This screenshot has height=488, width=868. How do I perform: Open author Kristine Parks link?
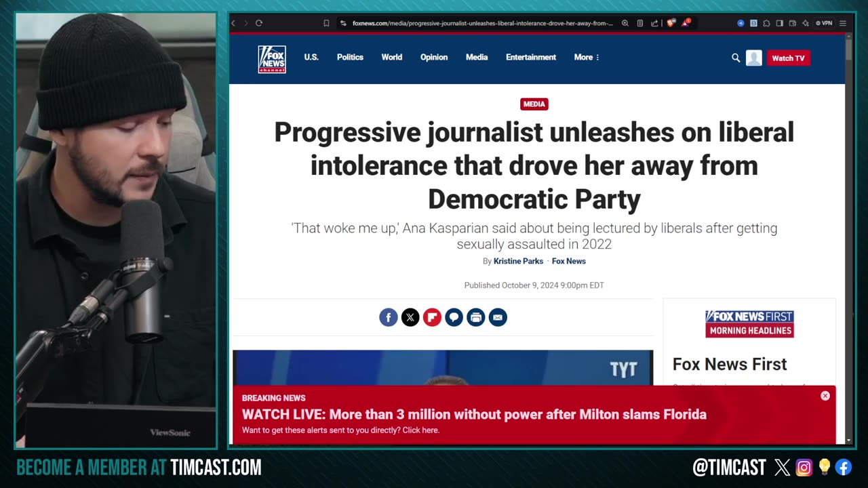click(518, 261)
